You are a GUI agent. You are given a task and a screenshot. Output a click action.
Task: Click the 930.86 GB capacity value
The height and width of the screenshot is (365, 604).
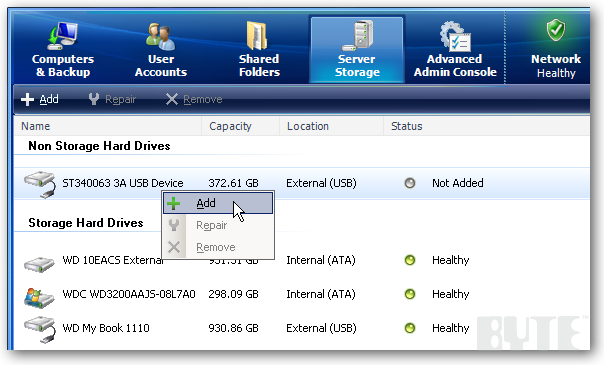click(x=233, y=328)
